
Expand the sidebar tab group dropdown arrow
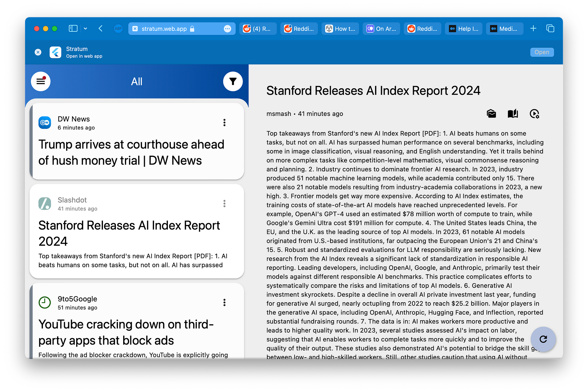(x=85, y=29)
